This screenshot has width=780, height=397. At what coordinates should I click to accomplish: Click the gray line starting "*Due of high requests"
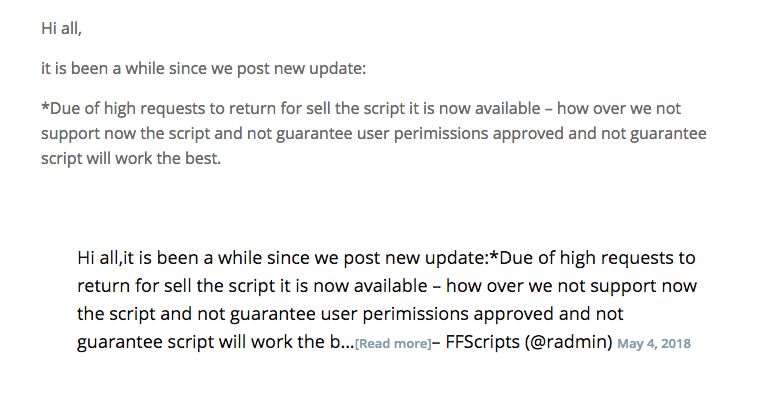(x=361, y=108)
